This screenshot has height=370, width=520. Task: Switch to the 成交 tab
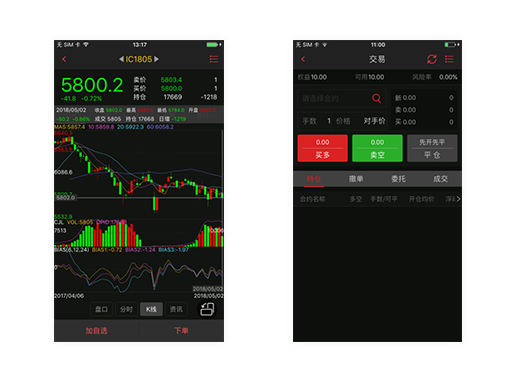pos(440,179)
